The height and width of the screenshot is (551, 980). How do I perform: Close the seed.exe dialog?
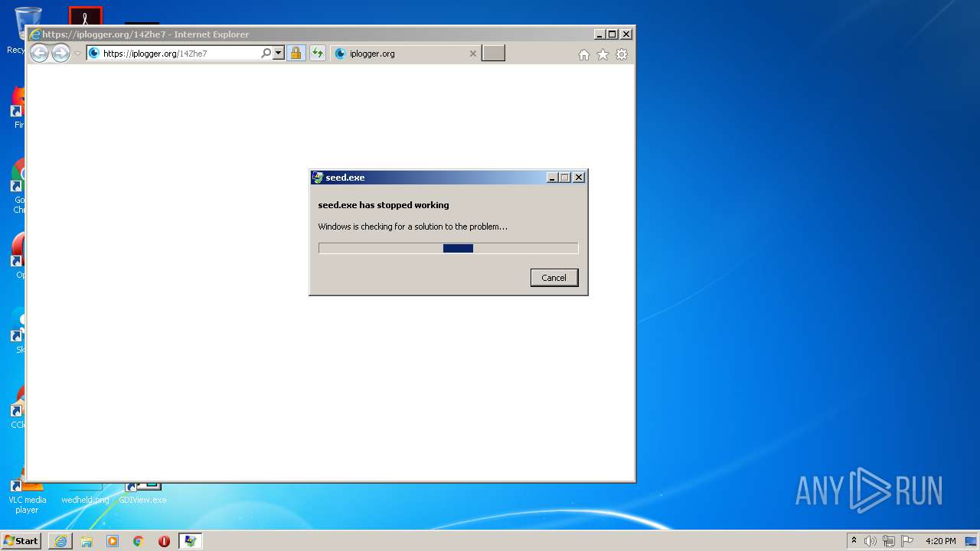(x=579, y=178)
